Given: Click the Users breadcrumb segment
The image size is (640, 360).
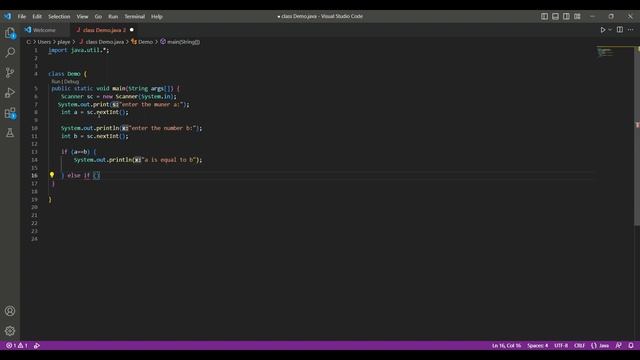Looking at the screenshot, I should (44, 42).
